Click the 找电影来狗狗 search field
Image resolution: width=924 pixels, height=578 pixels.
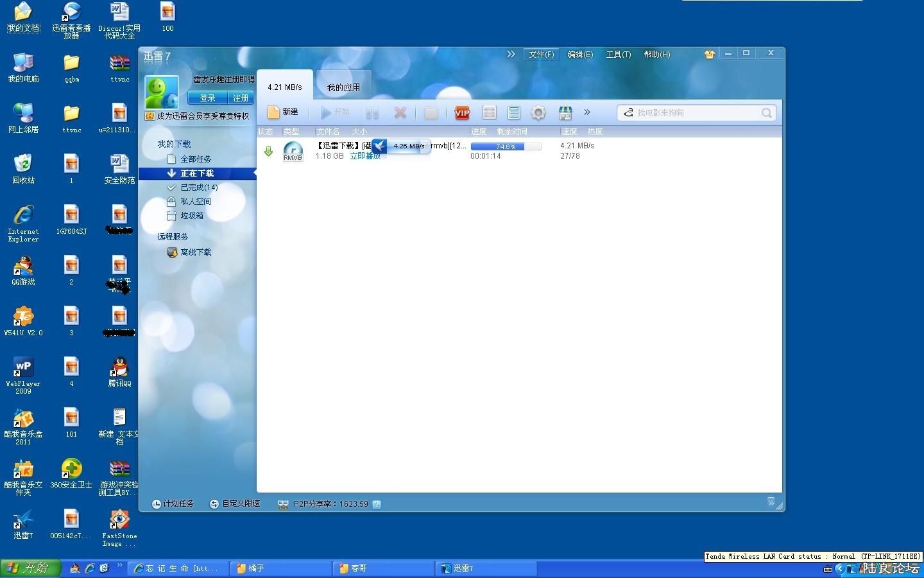(693, 113)
